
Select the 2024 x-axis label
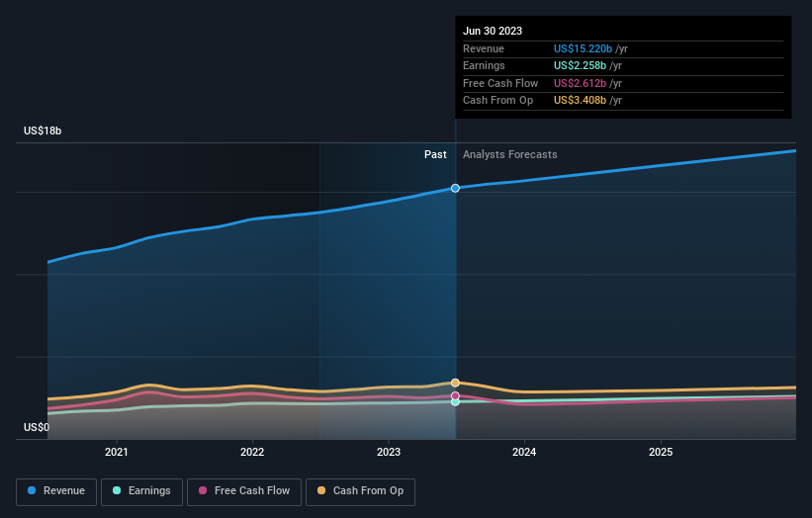coord(524,452)
